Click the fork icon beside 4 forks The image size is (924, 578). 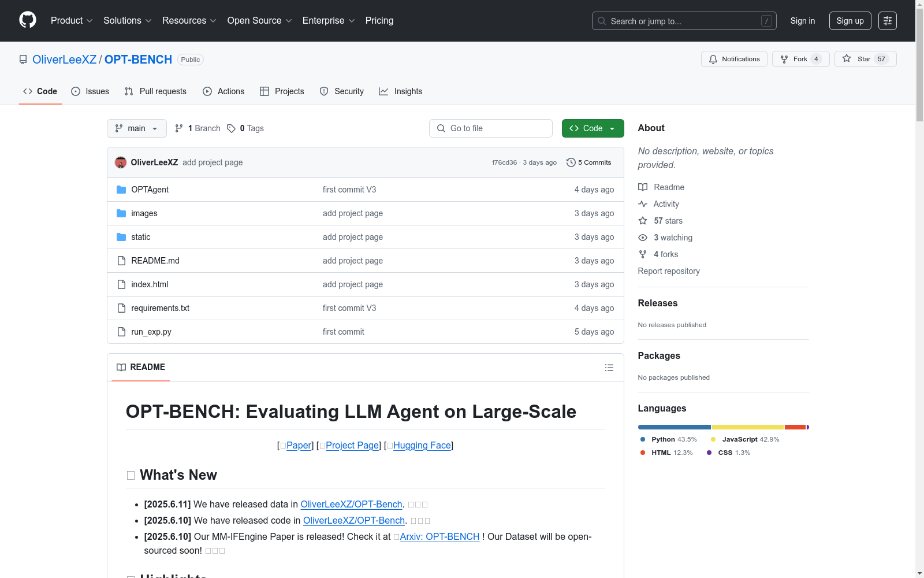[x=643, y=254]
